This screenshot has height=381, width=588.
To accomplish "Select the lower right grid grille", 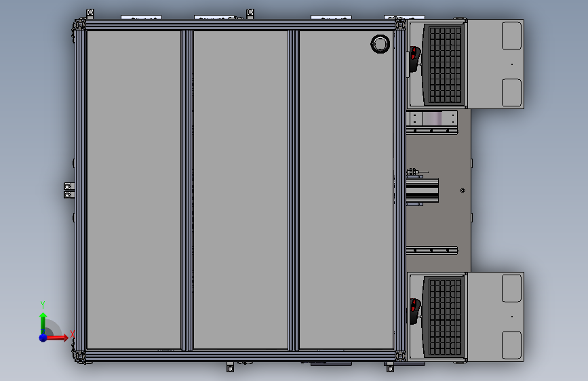I will (x=445, y=317).
